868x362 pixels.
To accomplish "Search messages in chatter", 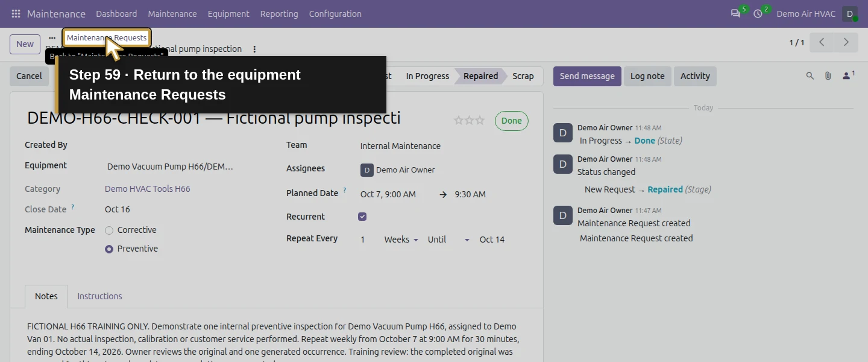I will [x=810, y=76].
